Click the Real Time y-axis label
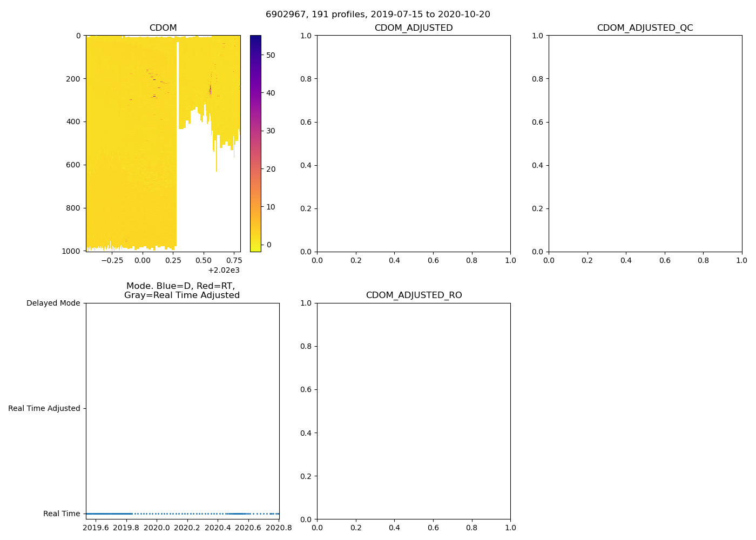This screenshot has height=540, width=756. (x=62, y=514)
